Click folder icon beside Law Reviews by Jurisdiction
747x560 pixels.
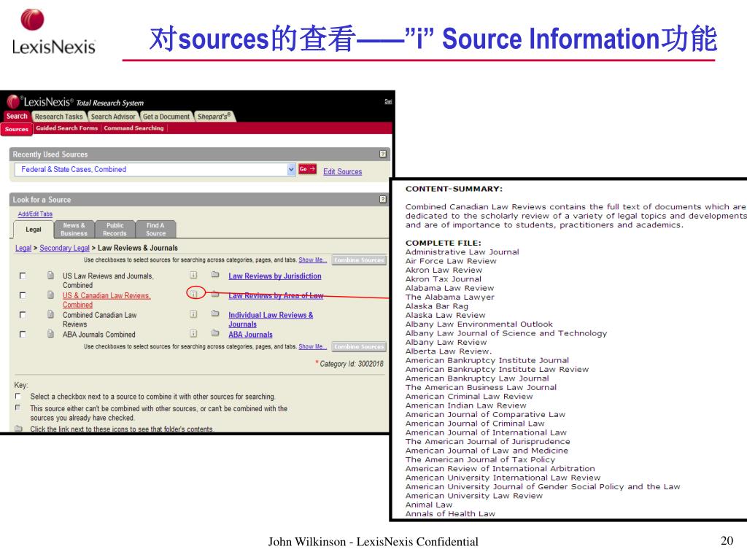point(215,275)
